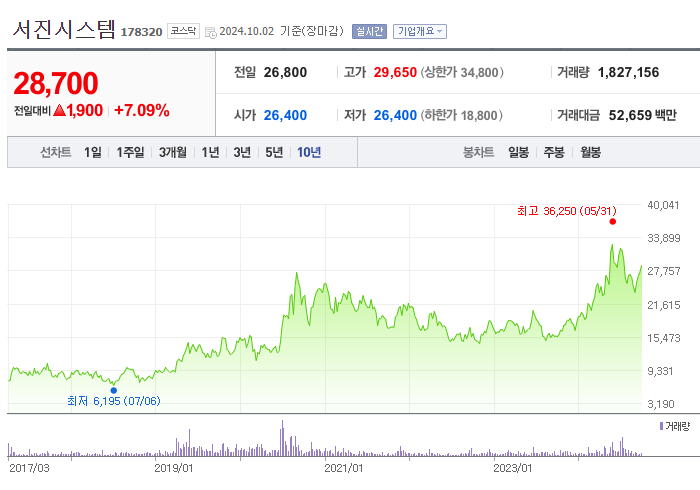Image resolution: width=700 pixels, height=490 pixels.
Task: Click the 코스닥 market badge
Action: (183, 31)
